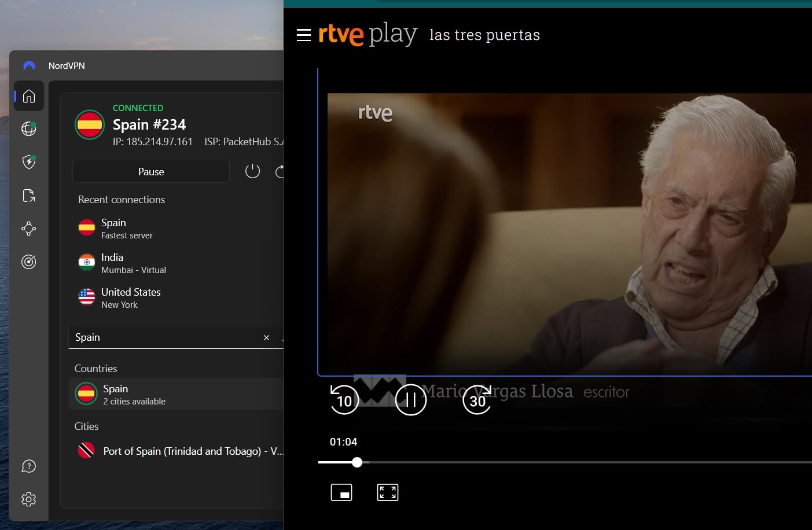Switch the RTVE player to fullscreen

[387, 492]
